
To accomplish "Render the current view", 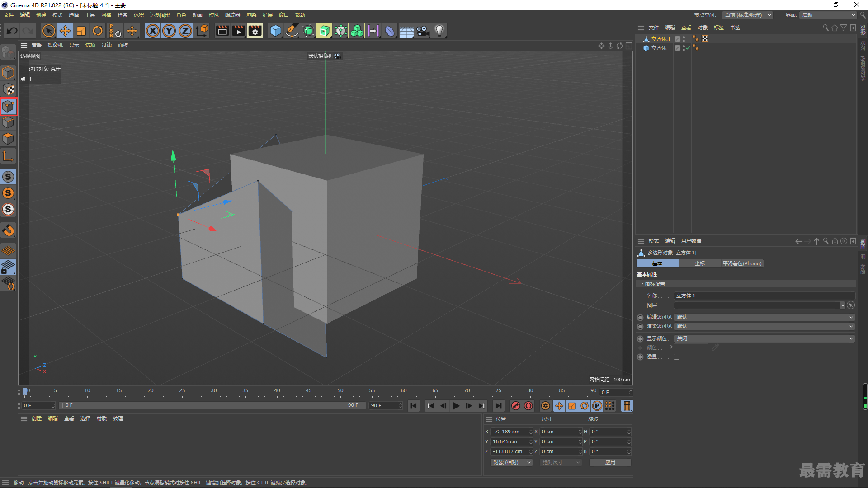I will pos(222,31).
